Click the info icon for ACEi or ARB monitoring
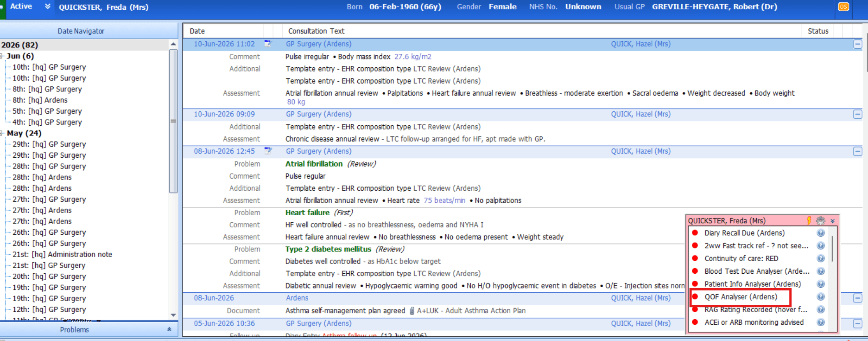 click(x=821, y=322)
